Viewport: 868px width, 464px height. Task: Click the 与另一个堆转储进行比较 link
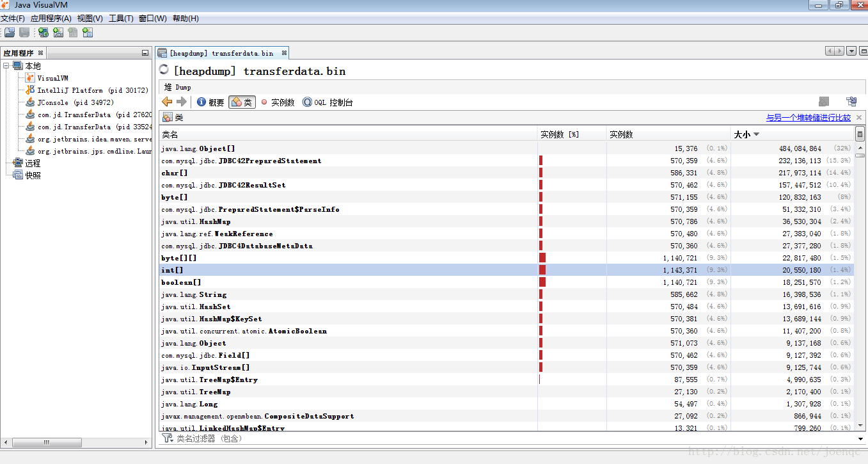tap(809, 118)
